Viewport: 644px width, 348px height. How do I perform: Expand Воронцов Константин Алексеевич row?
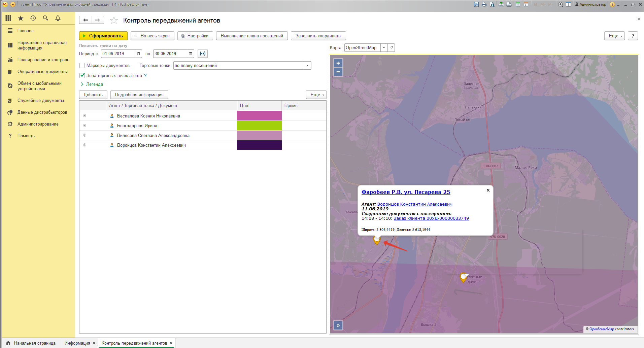tap(85, 145)
